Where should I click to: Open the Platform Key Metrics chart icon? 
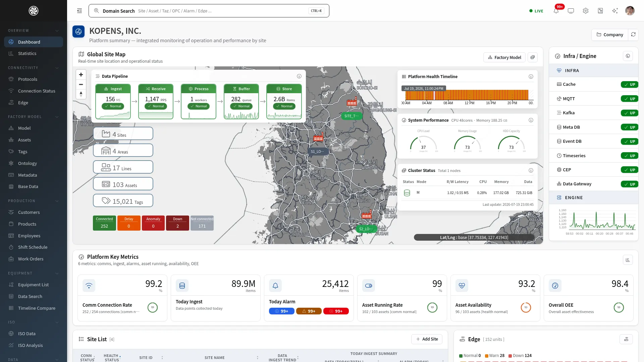coord(628,260)
